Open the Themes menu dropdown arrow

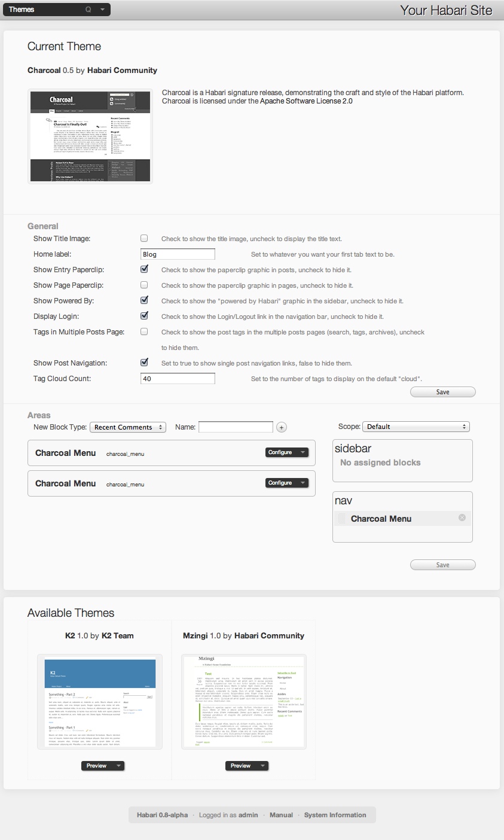pyautogui.click(x=102, y=10)
